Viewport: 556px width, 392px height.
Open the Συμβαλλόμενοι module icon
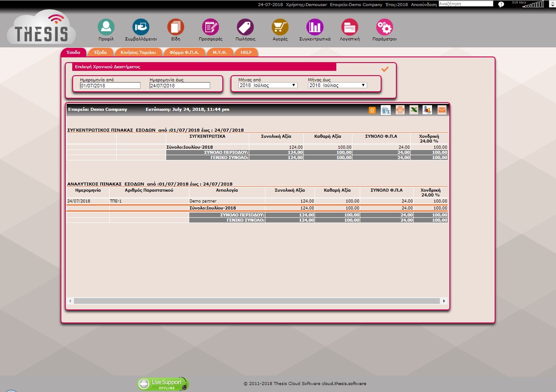click(x=141, y=27)
